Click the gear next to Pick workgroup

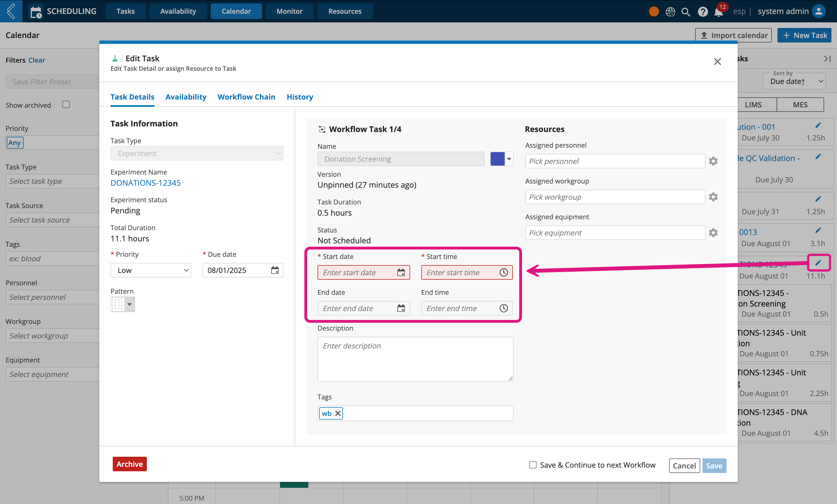(713, 197)
